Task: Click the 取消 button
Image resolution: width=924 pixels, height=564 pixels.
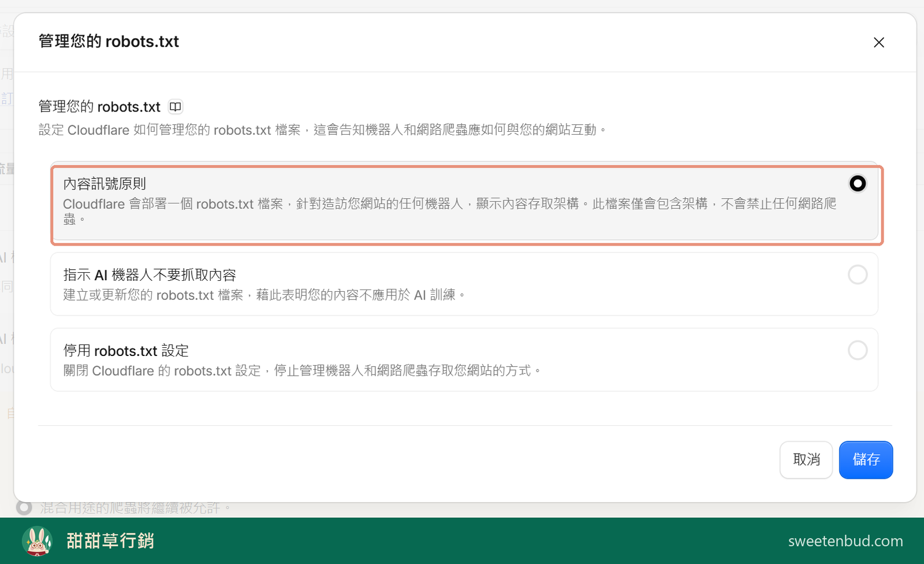Action: 806,460
